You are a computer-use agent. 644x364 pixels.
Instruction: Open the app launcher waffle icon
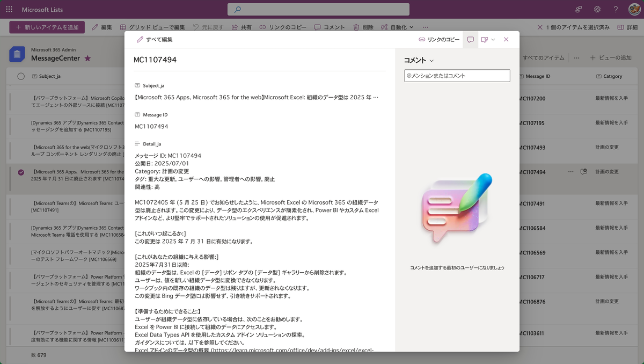[x=9, y=9]
